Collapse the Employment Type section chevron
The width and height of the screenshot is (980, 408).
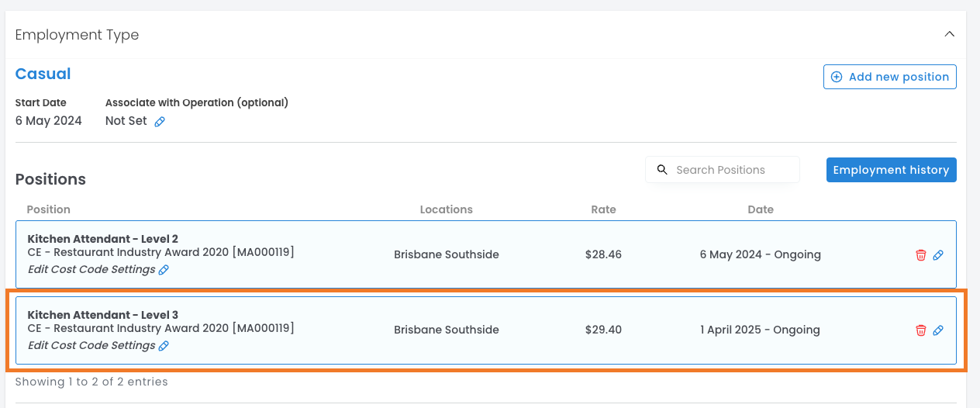point(949,34)
